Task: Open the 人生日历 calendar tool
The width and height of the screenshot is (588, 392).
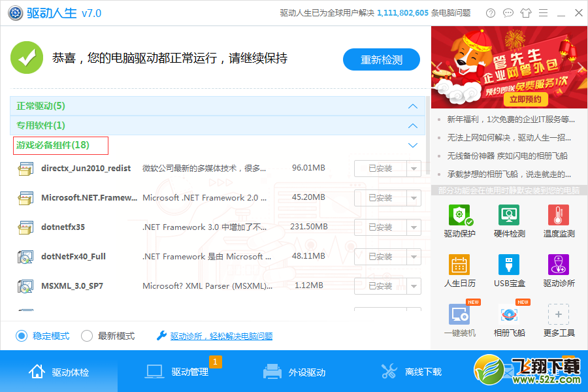Action: [x=459, y=271]
